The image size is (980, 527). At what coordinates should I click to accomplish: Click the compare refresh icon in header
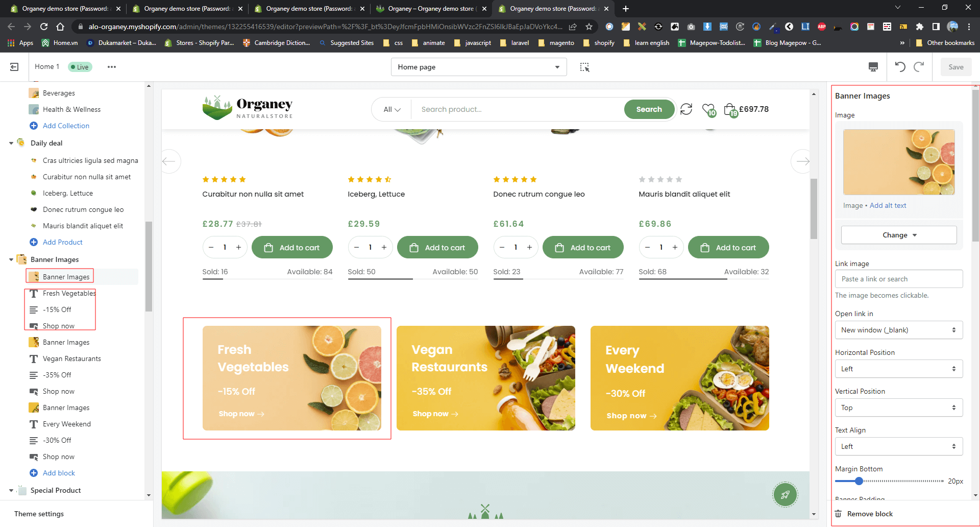click(686, 109)
